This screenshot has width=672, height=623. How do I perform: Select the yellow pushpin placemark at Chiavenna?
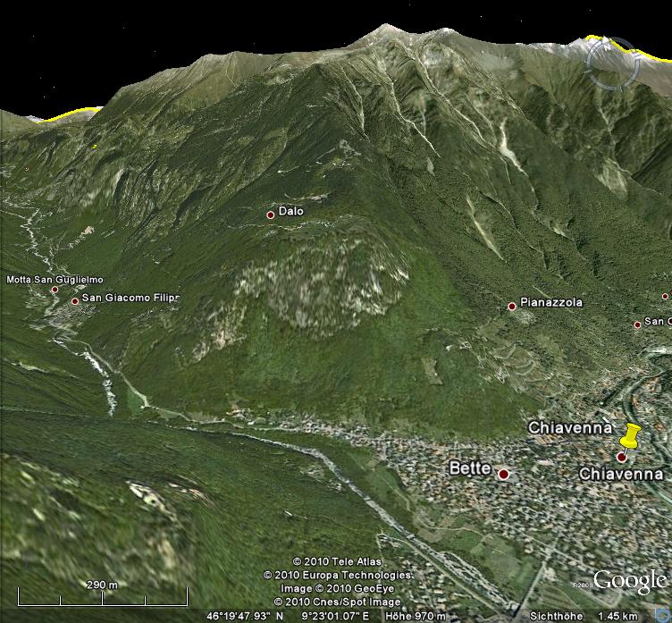tap(631, 438)
